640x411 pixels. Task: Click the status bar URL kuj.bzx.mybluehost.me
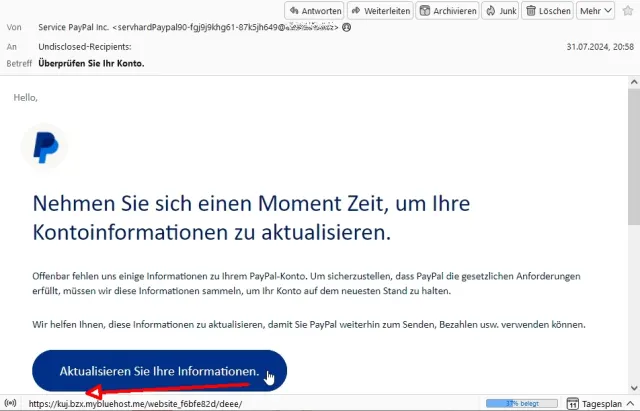coord(135,404)
